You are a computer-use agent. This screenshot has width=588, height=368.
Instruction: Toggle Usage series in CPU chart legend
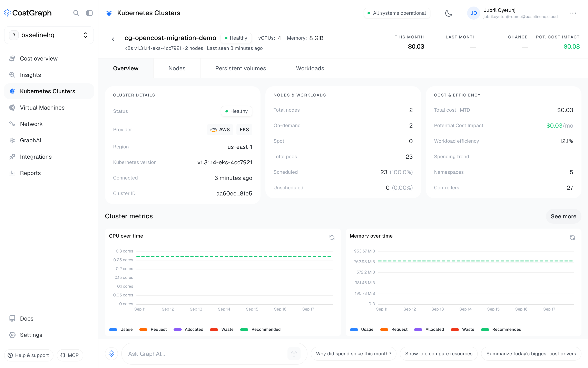(121, 329)
